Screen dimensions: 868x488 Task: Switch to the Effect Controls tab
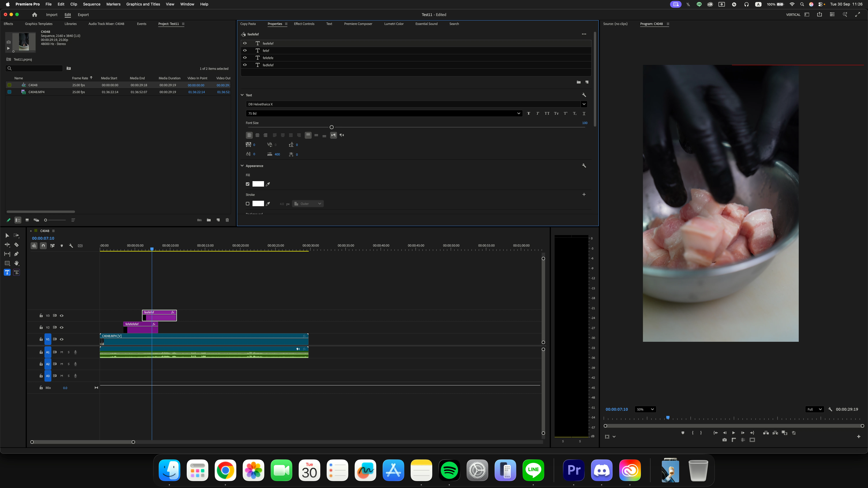pos(304,24)
